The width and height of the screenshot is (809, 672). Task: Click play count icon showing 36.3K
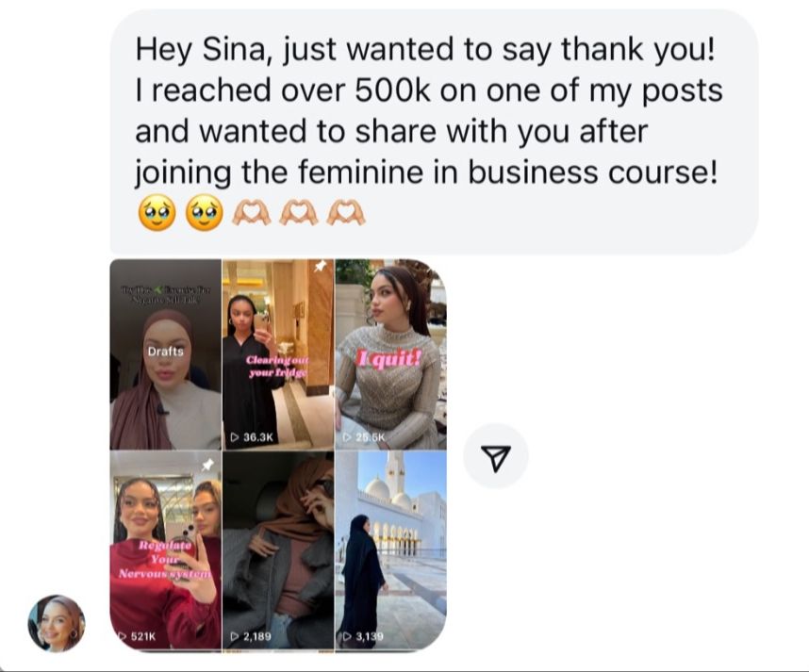(x=236, y=437)
